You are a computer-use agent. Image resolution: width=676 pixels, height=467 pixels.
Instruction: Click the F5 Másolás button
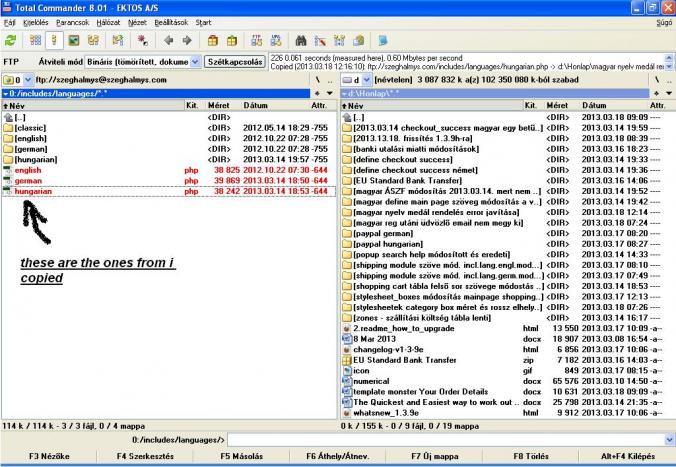coord(241,456)
